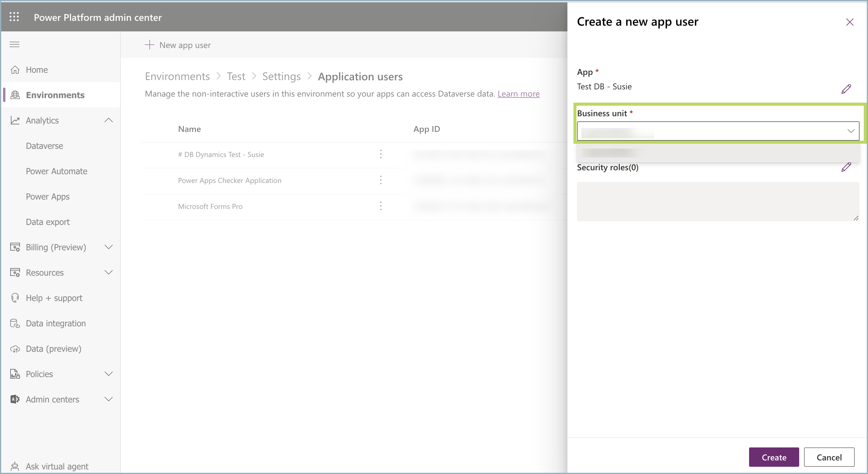Click the Cancel button
868x474 pixels.
[x=829, y=457]
